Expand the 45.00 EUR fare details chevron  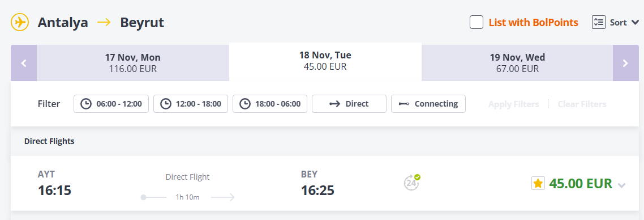(x=622, y=185)
